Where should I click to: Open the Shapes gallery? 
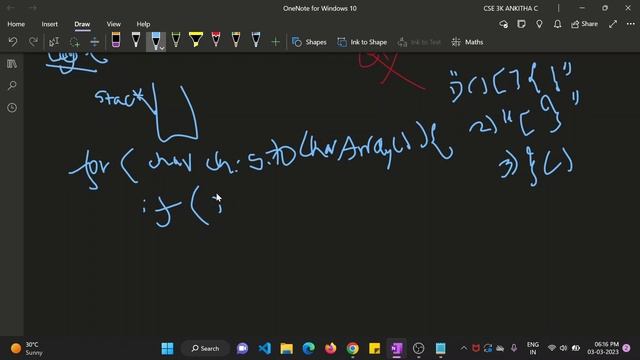pos(309,42)
